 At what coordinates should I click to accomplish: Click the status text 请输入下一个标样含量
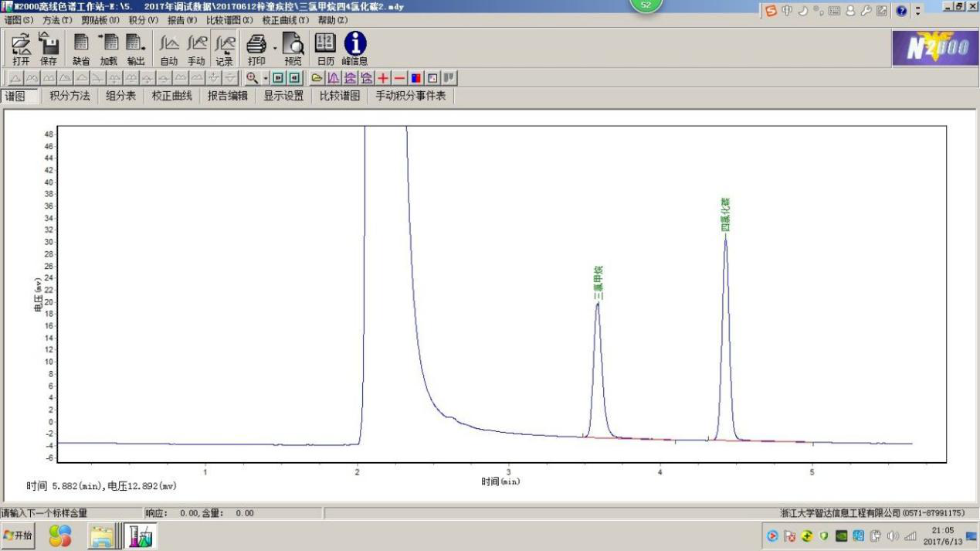(x=44, y=513)
